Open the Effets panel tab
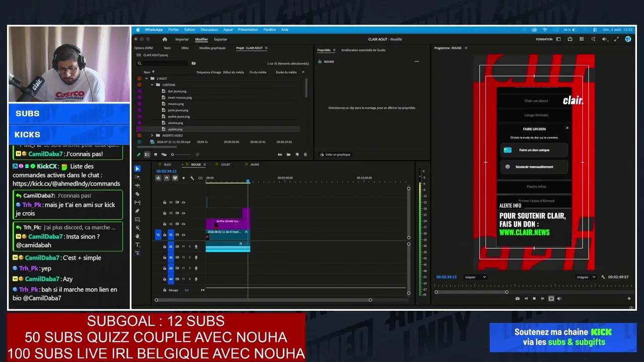Screen dimensions: 644x362 (x=185, y=48)
